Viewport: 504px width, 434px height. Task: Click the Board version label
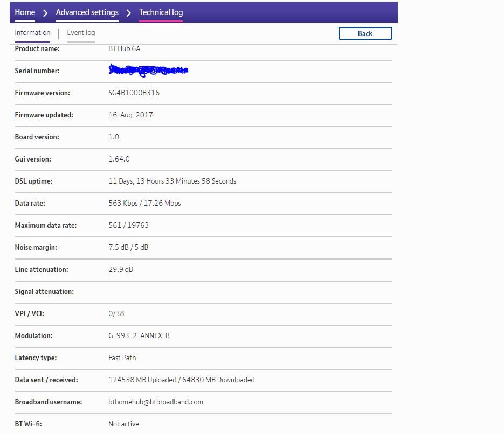(37, 137)
